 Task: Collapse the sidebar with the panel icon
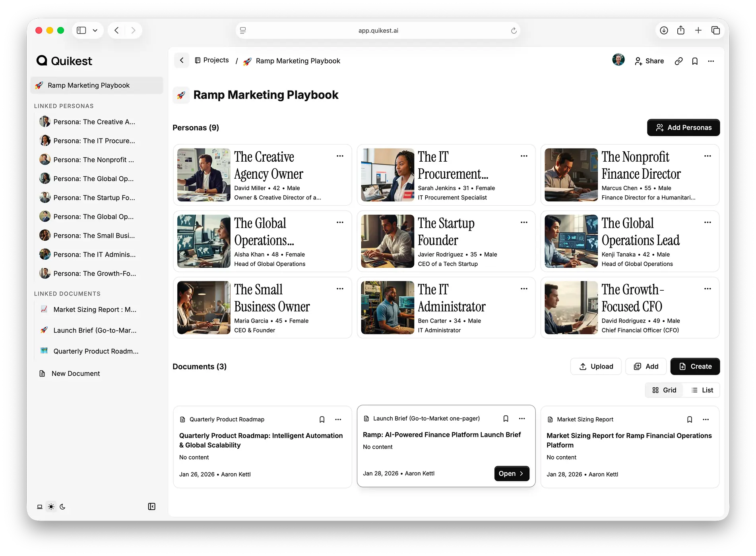coord(152,506)
